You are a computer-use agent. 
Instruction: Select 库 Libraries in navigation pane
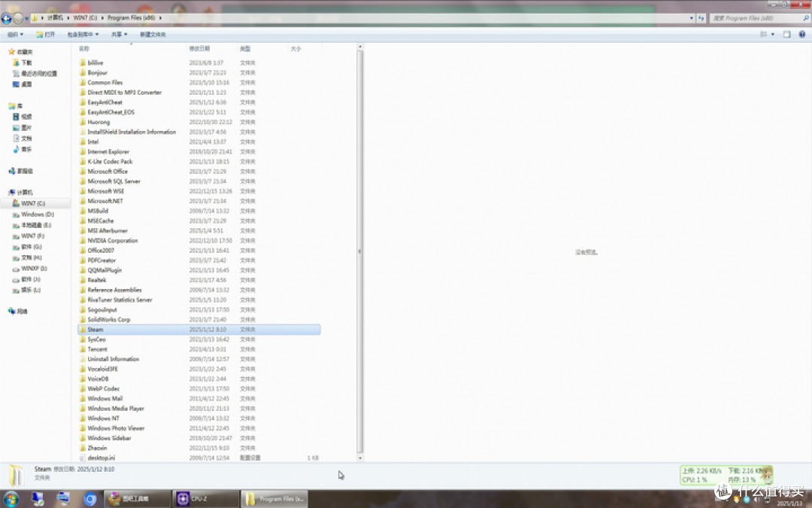[16, 106]
